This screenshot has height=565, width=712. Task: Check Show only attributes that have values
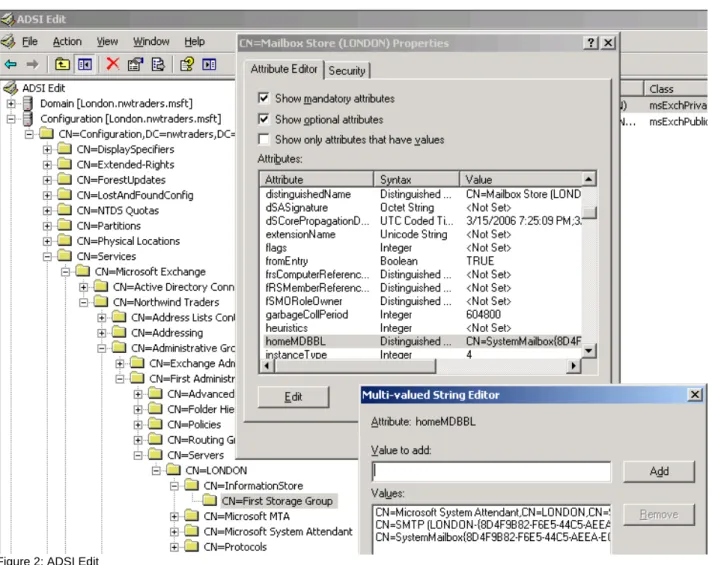pos(263,139)
